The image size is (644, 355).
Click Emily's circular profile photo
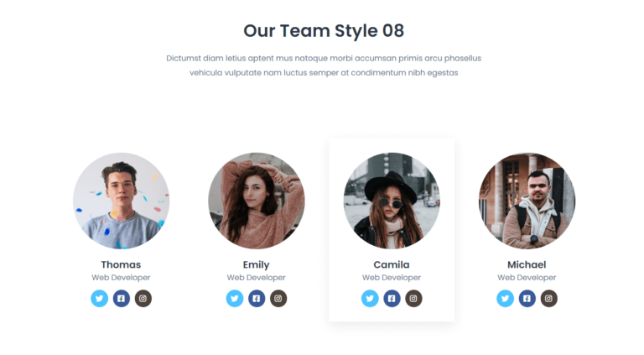257,201
